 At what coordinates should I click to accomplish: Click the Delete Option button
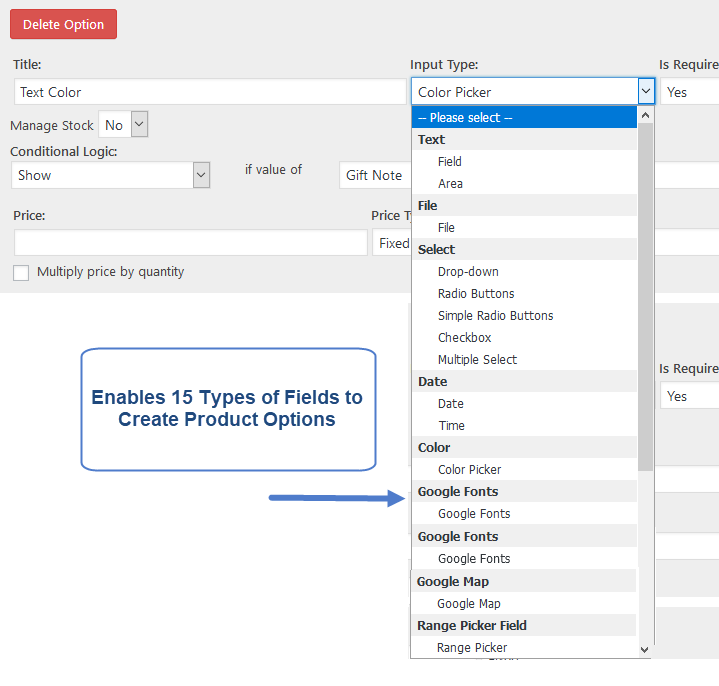tap(63, 25)
